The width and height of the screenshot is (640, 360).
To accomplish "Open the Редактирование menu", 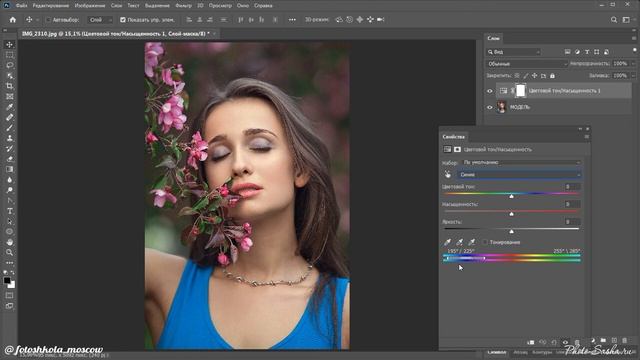I will coord(51,6).
